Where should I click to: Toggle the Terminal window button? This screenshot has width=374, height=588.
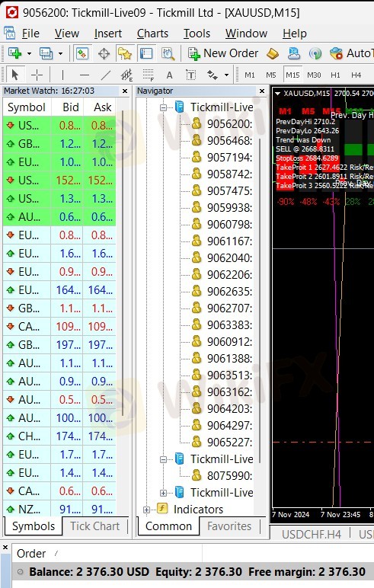[146, 53]
